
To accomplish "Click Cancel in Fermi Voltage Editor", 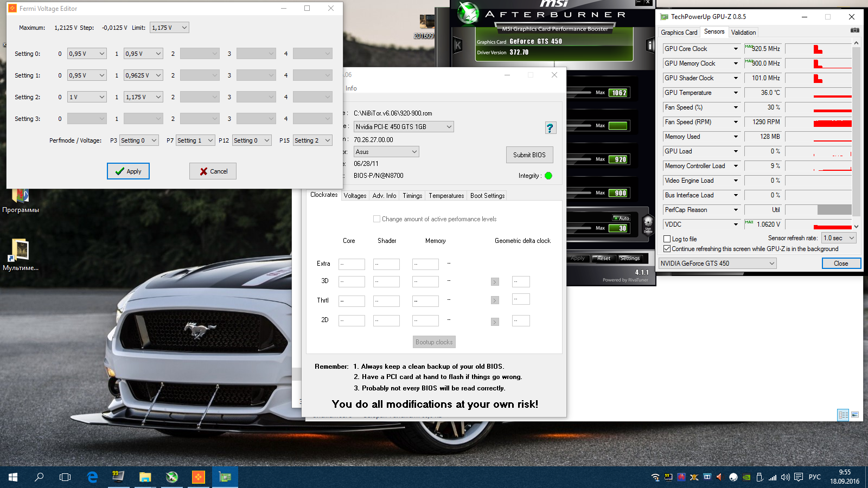I will [x=213, y=171].
